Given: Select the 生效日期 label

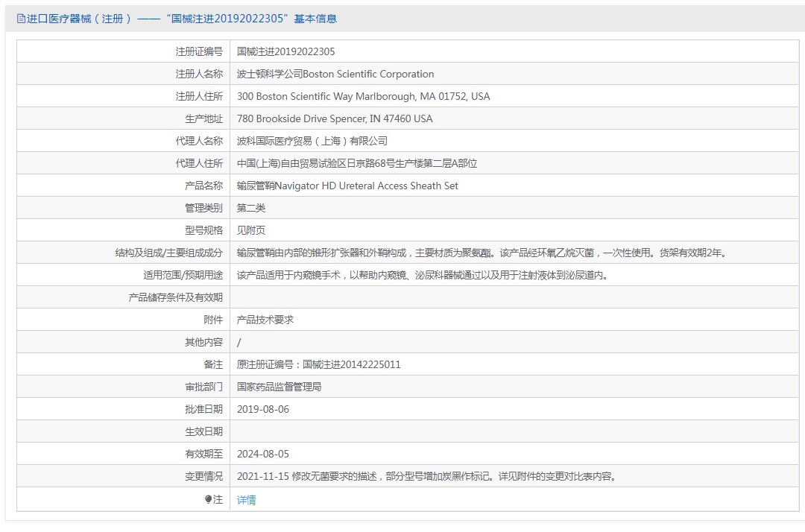Looking at the screenshot, I should (x=203, y=431).
